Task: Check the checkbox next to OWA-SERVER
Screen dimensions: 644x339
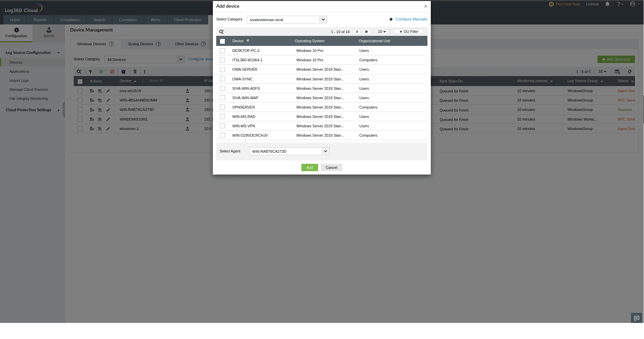Action: (222, 69)
